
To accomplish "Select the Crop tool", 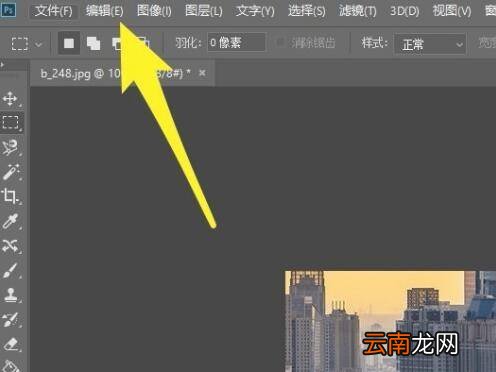I will 10,196.
